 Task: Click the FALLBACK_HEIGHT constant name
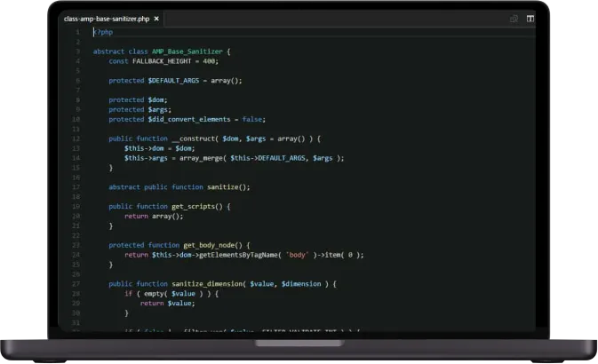point(161,61)
